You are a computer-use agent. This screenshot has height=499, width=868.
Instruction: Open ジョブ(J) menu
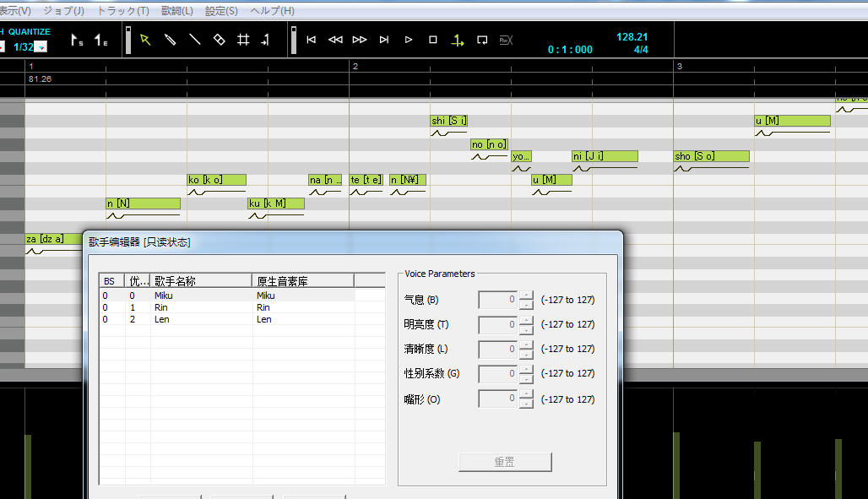click(63, 10)
